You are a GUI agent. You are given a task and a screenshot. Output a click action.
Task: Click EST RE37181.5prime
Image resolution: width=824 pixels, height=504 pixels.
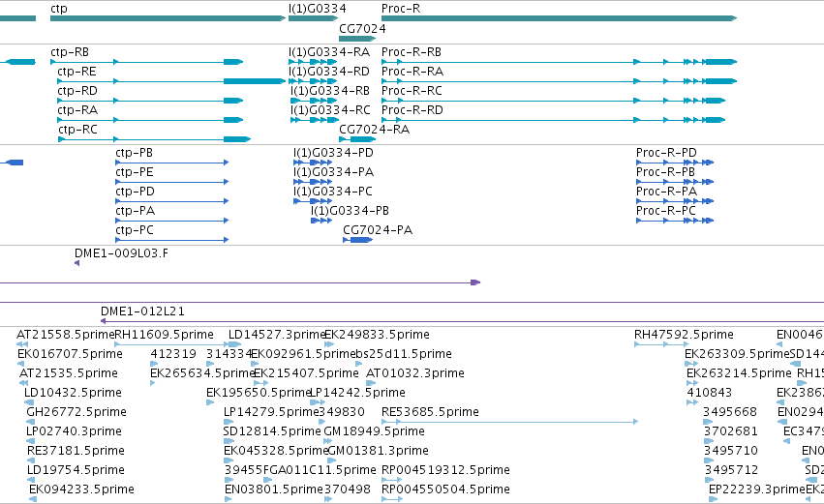(x=76, y=451)
